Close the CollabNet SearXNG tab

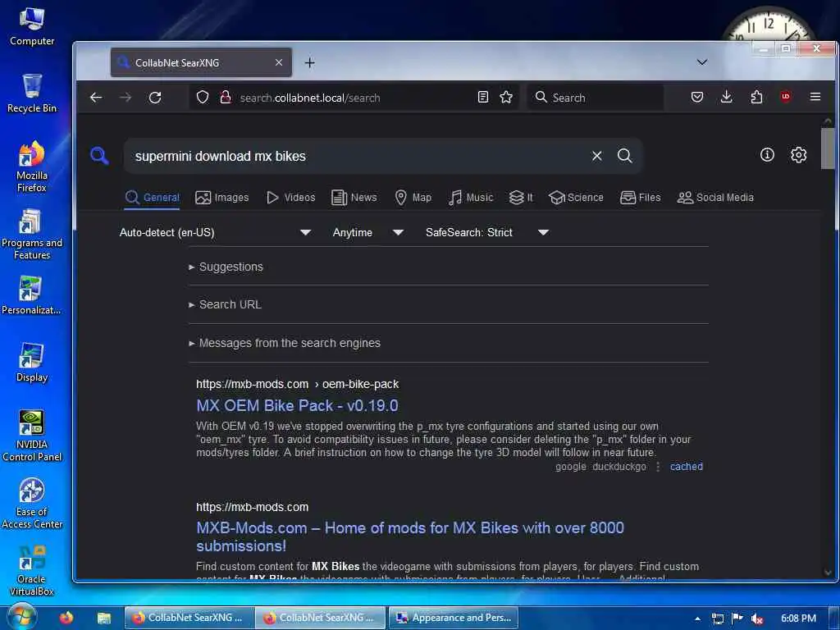click(279, 62)
